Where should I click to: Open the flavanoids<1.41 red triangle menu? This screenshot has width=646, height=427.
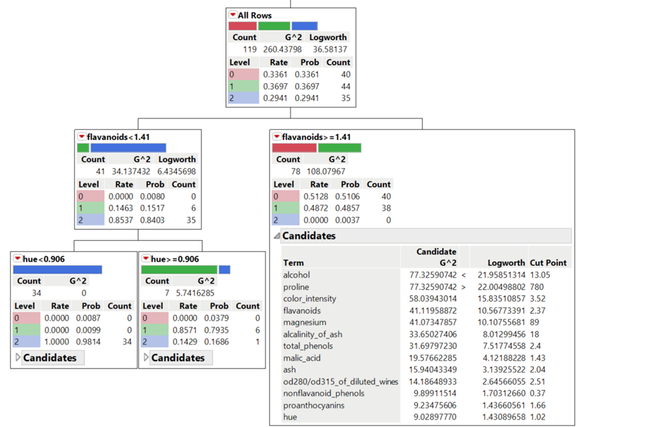pyautogui.click(x=82, y=136)
